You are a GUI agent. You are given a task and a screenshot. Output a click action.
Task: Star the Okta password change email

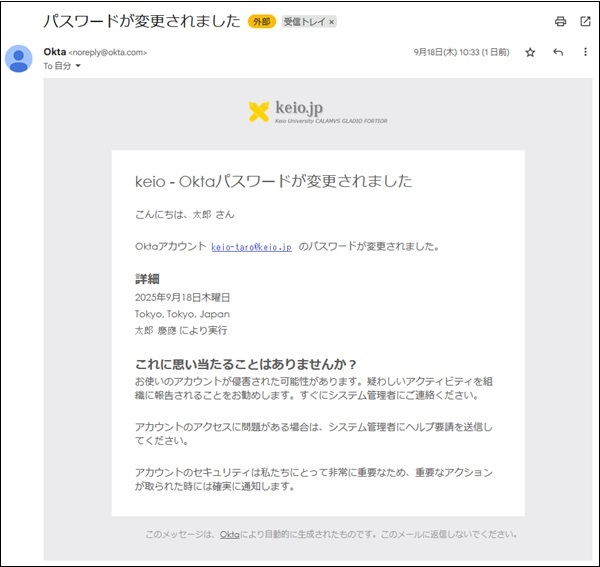(531, 52)
